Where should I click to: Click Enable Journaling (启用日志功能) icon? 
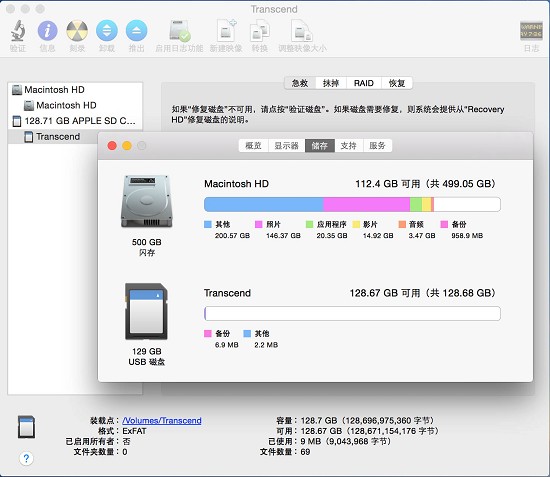[179, 31]
